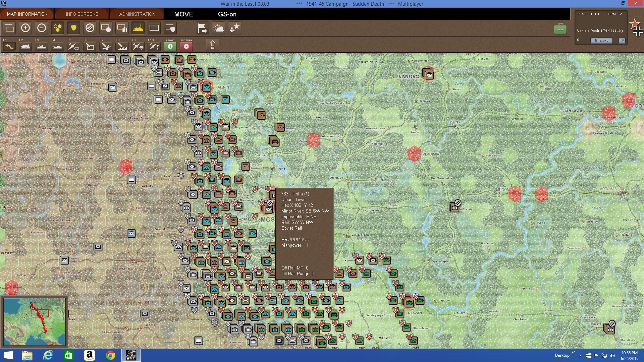The width and height of the screenshot is (644, 362).
Task: Click the Blizzard weather button
Action: coord(601,40)
